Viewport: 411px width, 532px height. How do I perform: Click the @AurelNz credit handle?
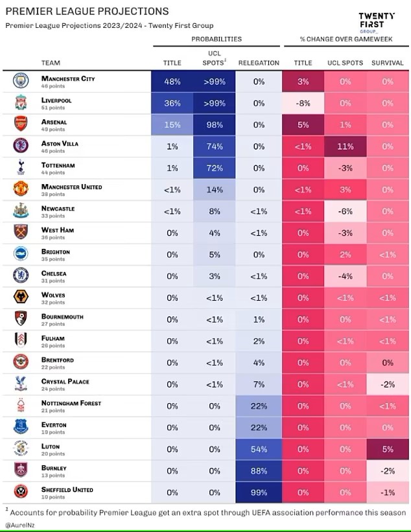click(19, 526)
